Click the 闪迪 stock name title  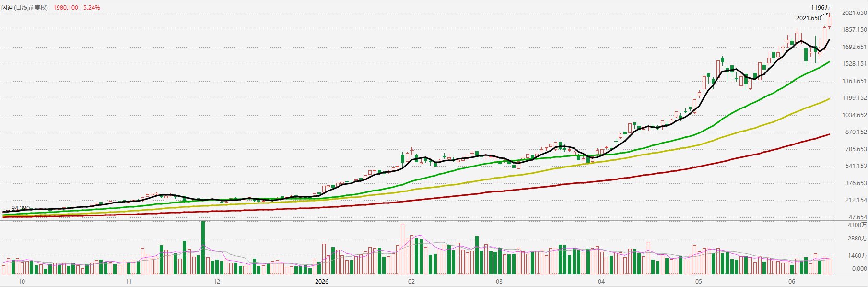(x=7, y=8)
